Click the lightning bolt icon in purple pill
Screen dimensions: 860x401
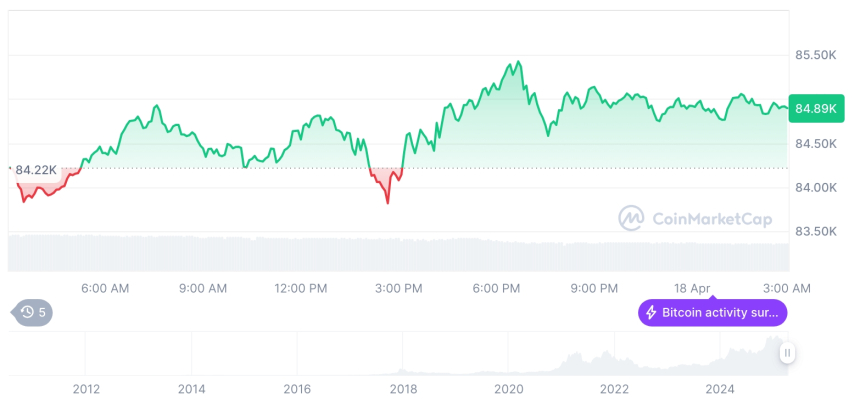pos(651,313)
